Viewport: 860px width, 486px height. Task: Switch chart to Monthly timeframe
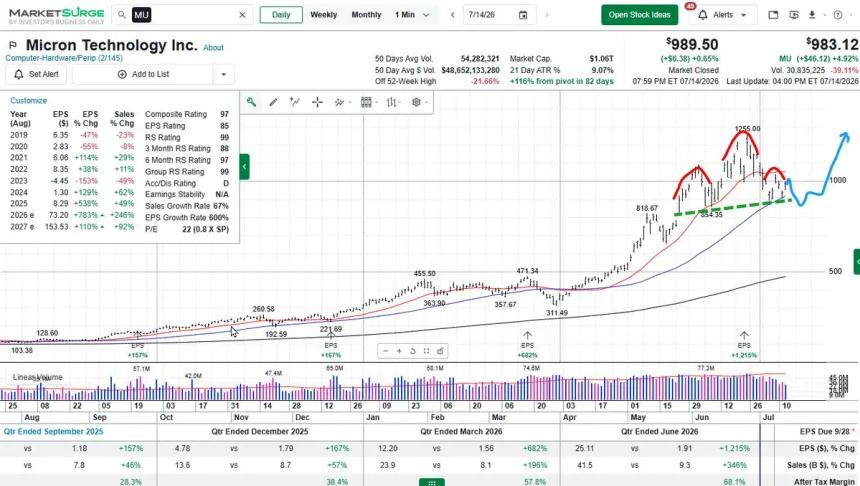(x=366, y=15)
